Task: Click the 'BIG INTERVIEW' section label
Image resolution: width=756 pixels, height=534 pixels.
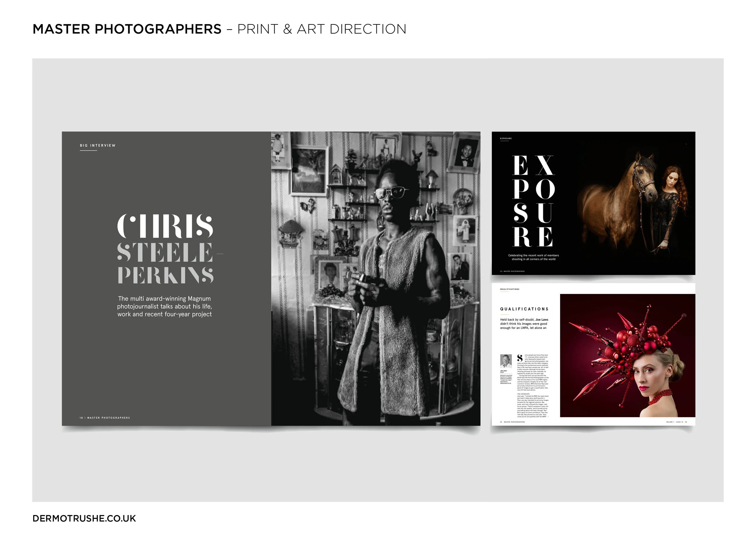Action: click(97, 145)
